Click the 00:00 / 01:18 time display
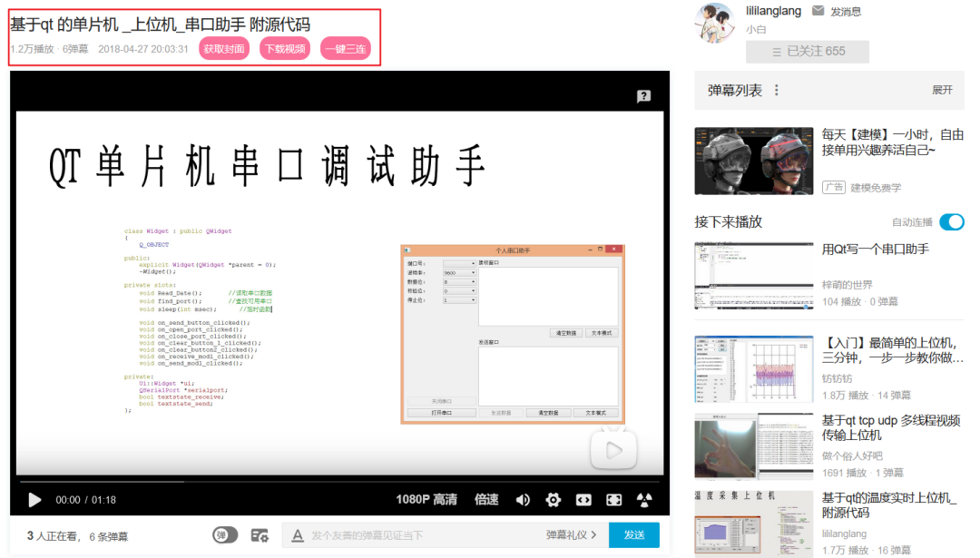Screen dimensions: 980x558 85,500
